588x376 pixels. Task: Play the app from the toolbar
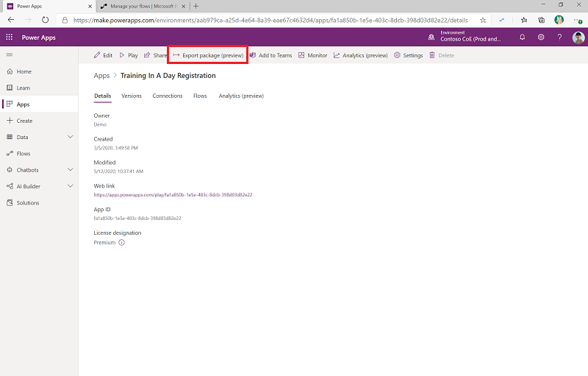coord(129,55)
